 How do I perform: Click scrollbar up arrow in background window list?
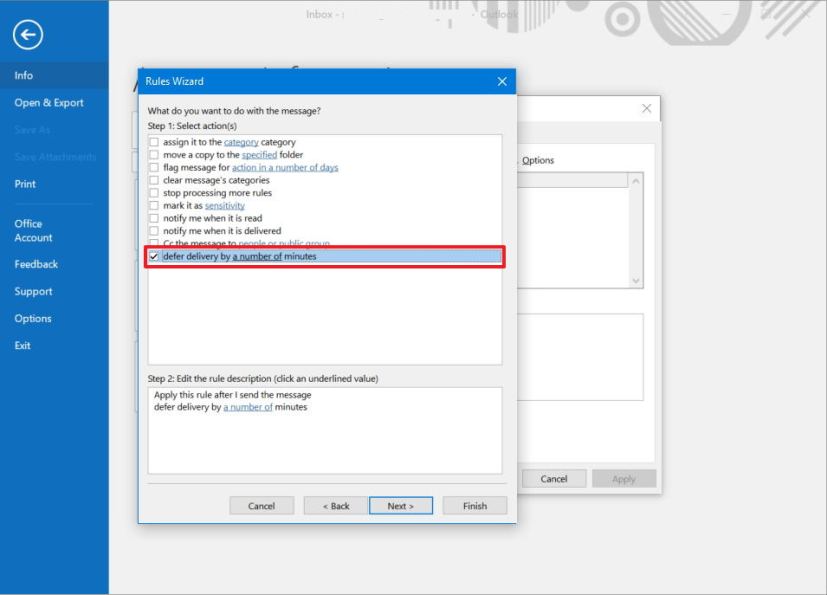click(636, 181)
